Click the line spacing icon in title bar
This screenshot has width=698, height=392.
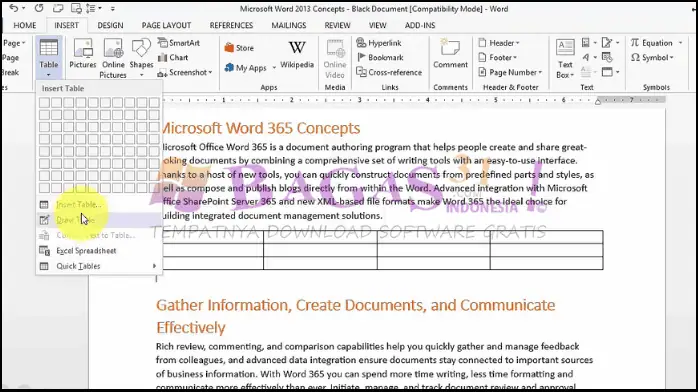(90, 8)
